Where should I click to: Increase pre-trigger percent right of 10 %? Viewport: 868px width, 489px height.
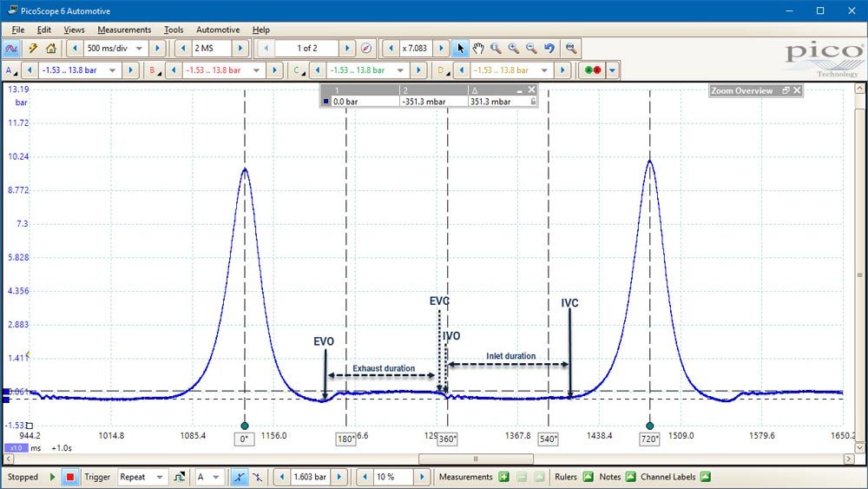(x=422, y=477)
